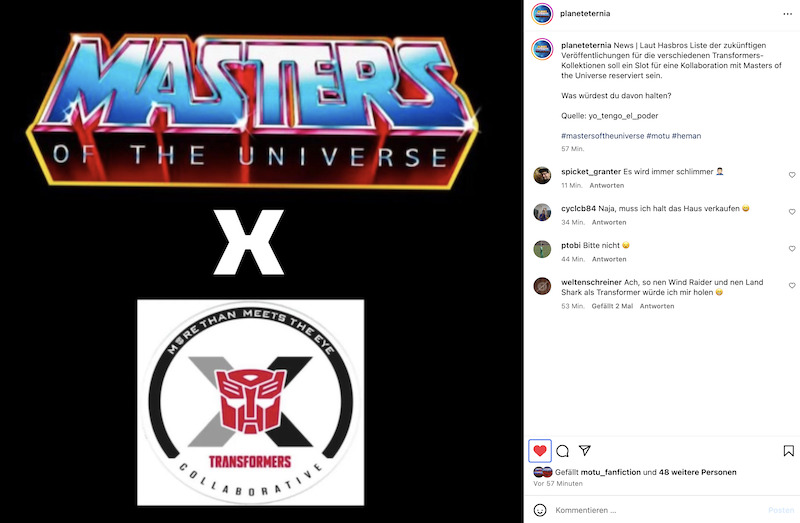Like weltenschreiner's comment with the heart icon

coord(792,285)
